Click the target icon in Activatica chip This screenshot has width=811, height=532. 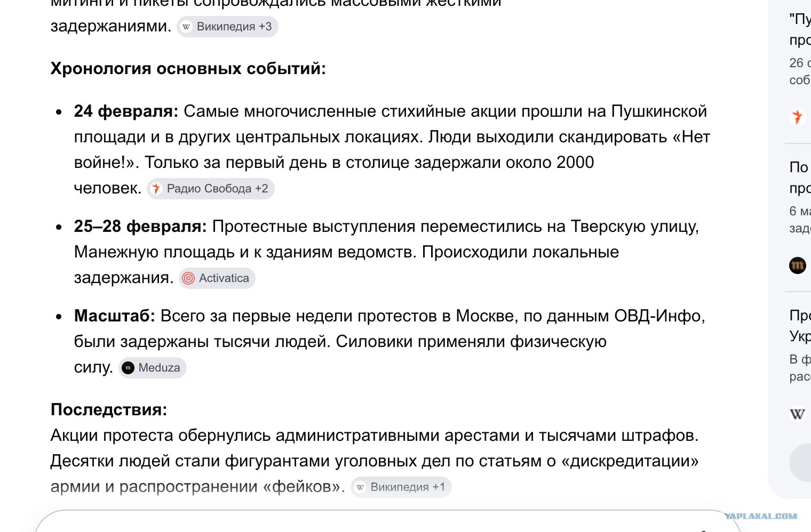pos(188,278)
